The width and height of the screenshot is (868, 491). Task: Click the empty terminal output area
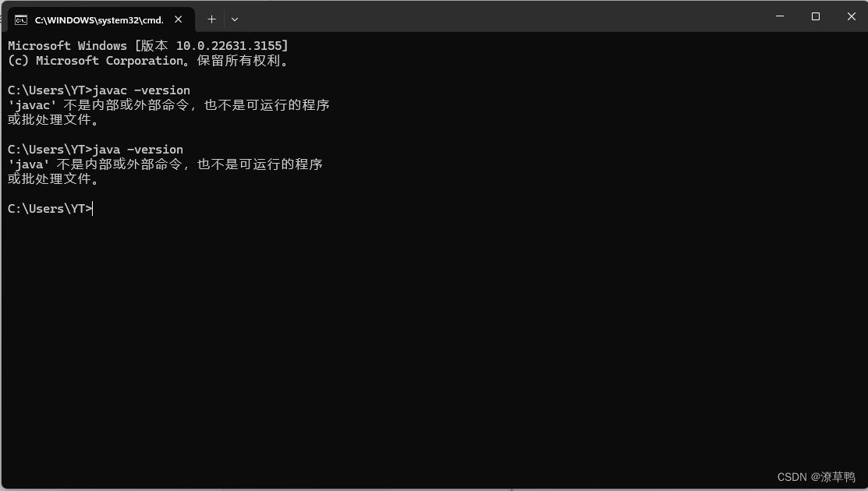pyautogui.click(x=434, y=343)
